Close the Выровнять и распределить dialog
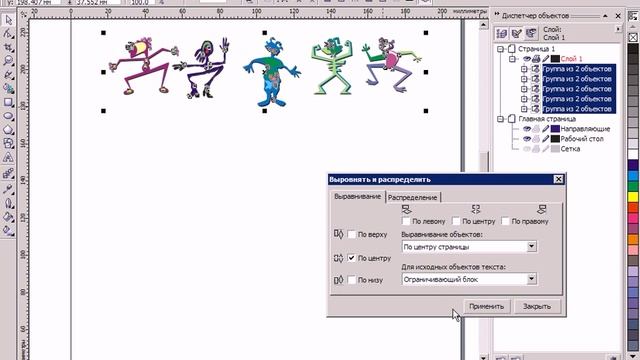The image size is (640, 360). (x=558, y=179)
